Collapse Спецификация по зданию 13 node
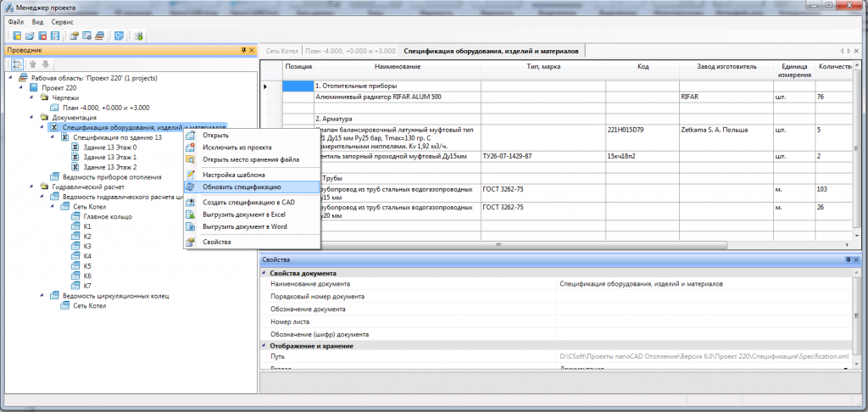 click(53, 137)
